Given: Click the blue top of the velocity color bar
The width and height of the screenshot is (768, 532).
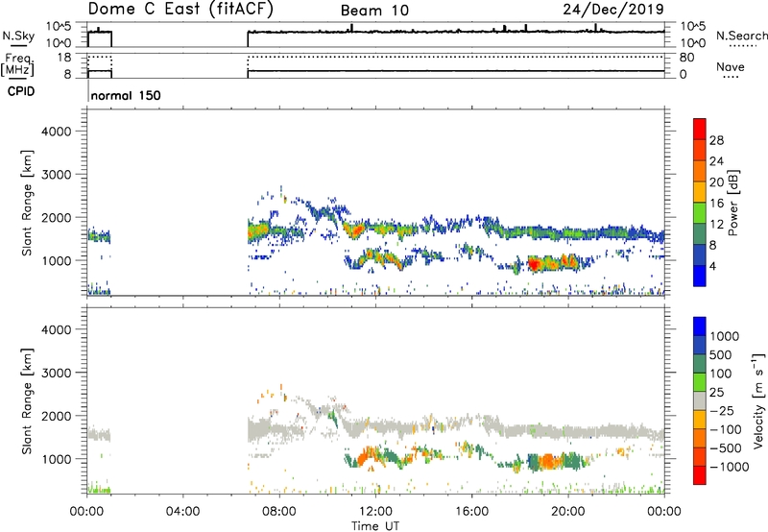Looking at the screenshot, I should 700,326.
